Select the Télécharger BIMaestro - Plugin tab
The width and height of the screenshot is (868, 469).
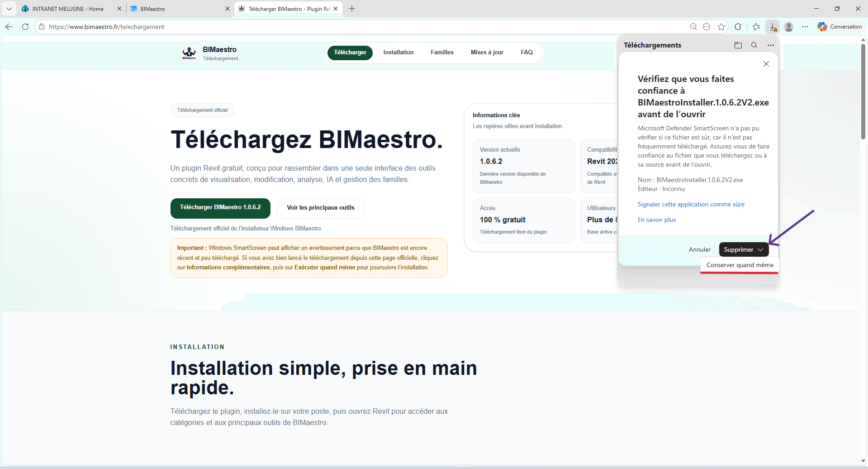coord(289,9)
